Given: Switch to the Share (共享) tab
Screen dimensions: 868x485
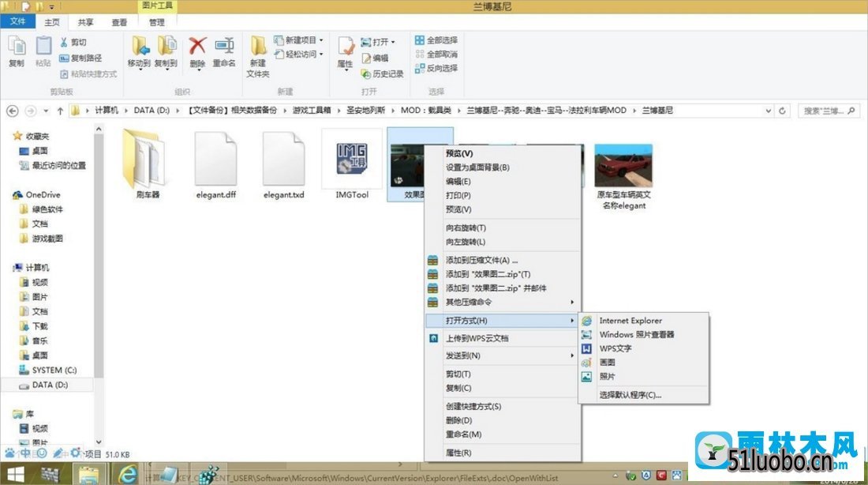Looking at the screenshot, I should coord(85,22).
